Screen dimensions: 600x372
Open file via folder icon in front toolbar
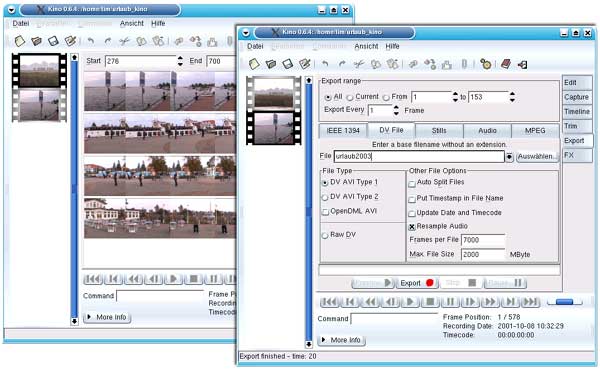(271, 64)
